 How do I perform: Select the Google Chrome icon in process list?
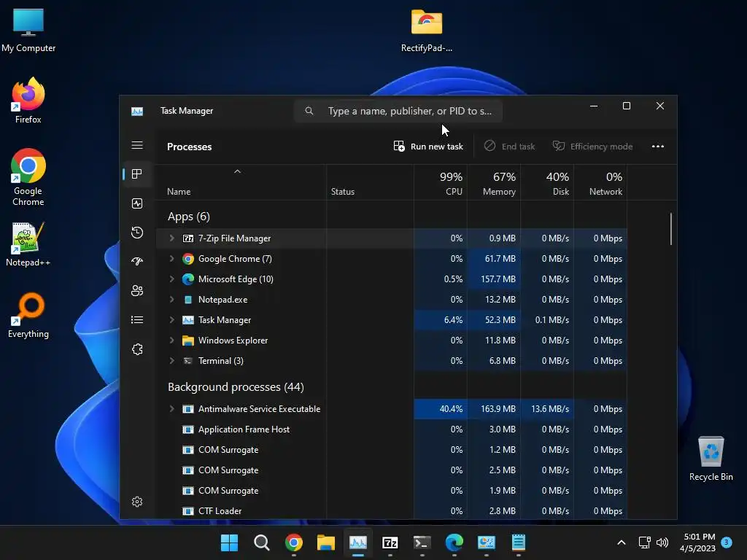[x=188, y=259]
